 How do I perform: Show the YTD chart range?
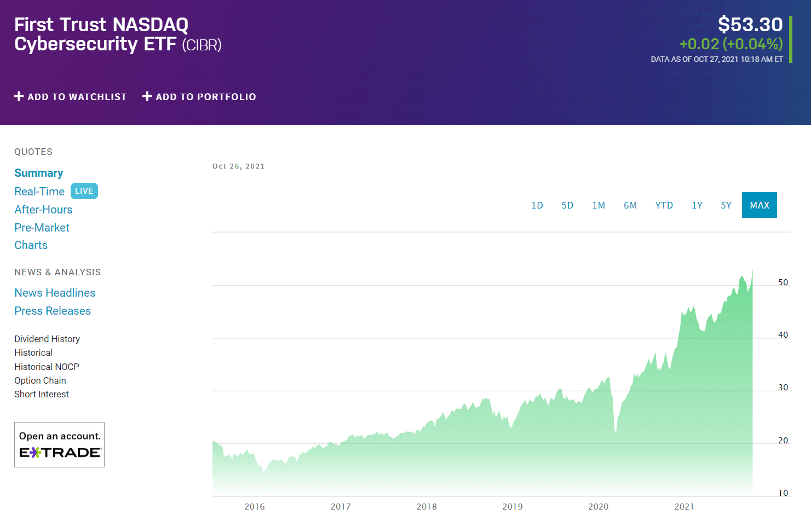(664, 205)
